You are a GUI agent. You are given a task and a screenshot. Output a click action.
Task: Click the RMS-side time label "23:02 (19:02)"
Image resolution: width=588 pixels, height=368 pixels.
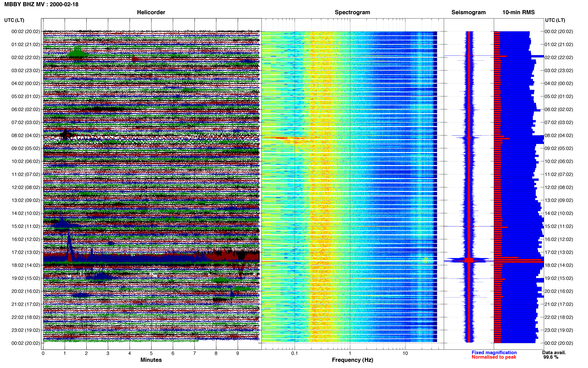coord(559,330)
